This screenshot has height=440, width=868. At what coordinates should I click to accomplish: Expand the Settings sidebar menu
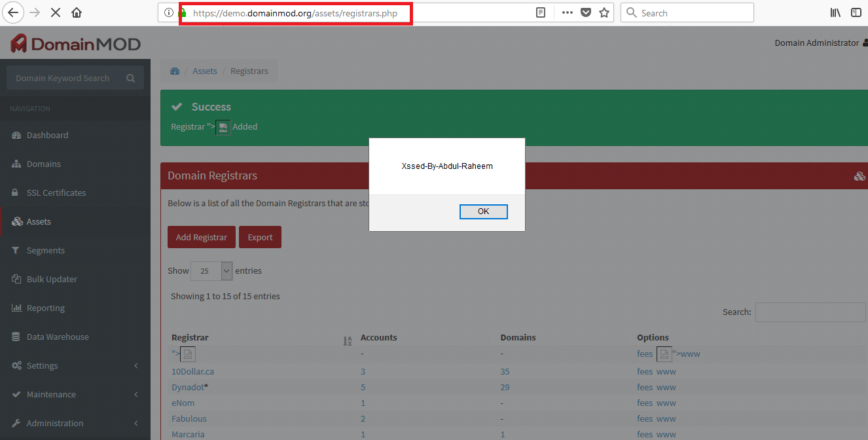[x=75, y=365]
